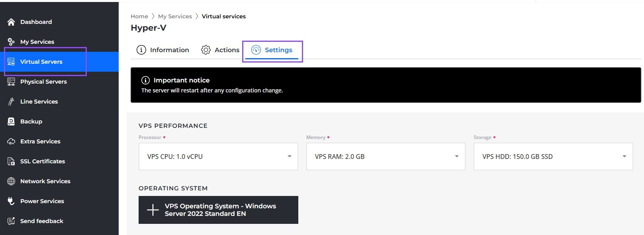Click the My Services gears icon
644x235 pixels.
[11, 42]
